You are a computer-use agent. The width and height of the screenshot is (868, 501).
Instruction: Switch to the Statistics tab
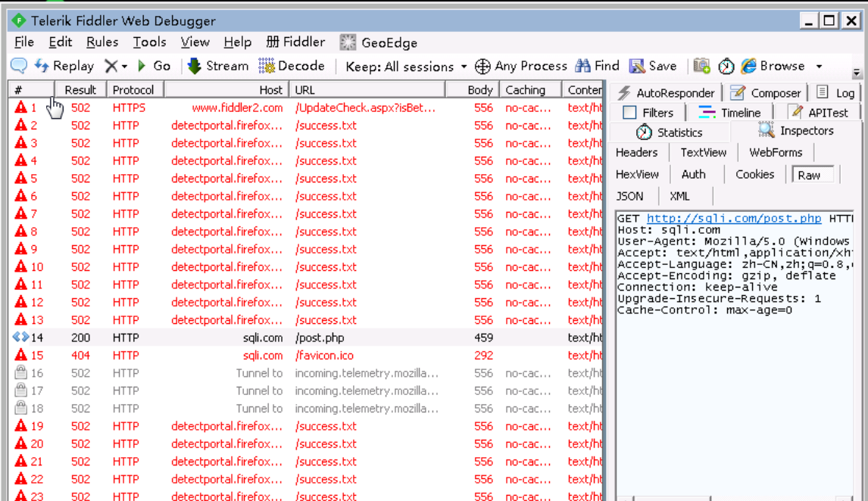670,132
